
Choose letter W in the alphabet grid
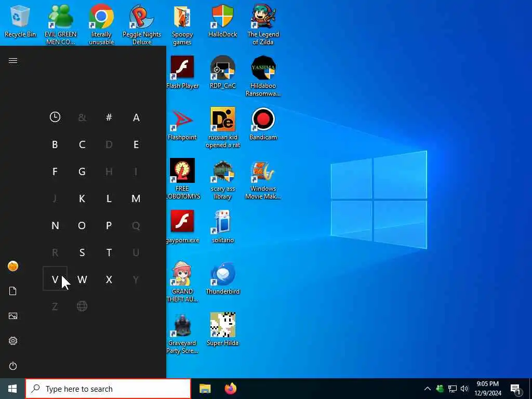(x=82, y=280)
